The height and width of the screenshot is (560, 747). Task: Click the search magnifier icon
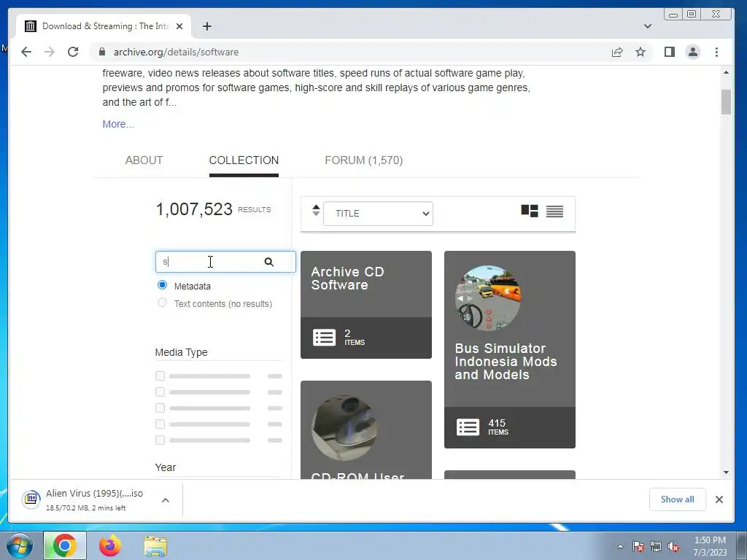[x=269, y=262]
